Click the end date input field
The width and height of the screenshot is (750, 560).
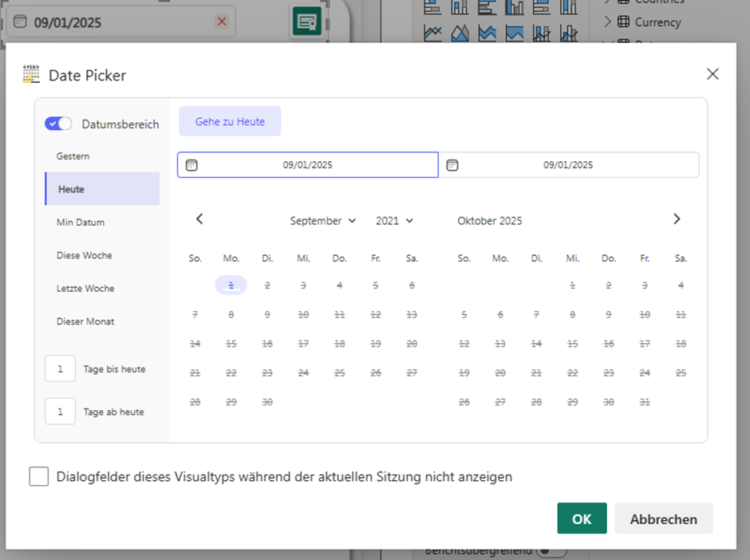pyautogui.click(x=568, y=165)
